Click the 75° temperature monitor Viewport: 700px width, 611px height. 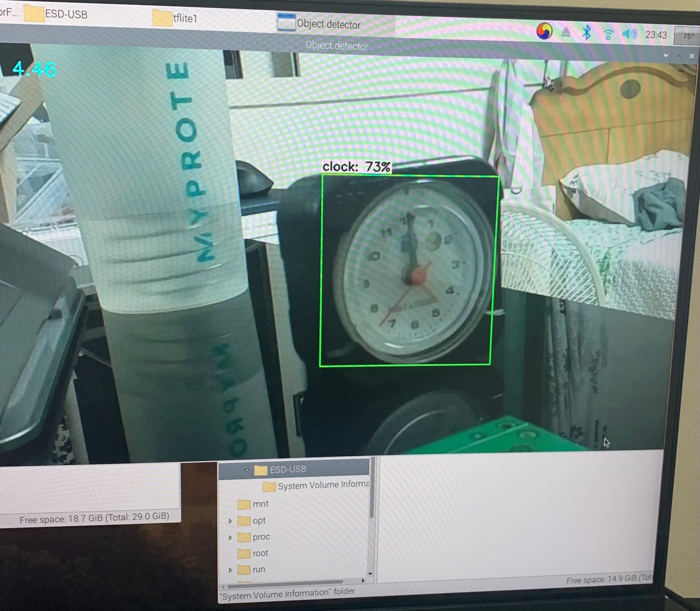pos(687,36)
